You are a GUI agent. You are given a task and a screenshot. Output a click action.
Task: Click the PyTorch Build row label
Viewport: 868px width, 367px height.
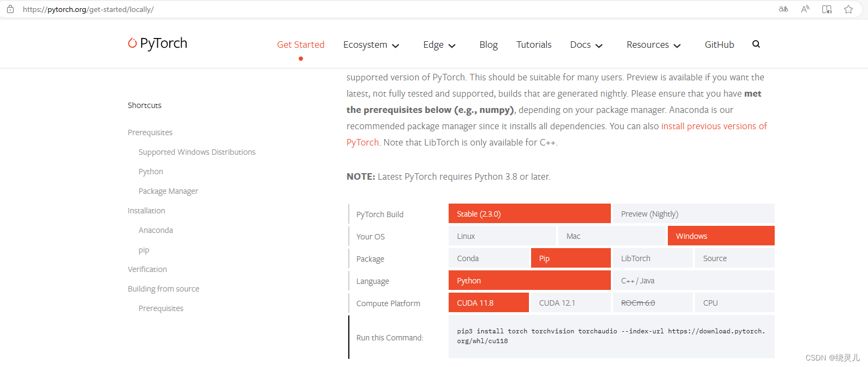[380, 214]
